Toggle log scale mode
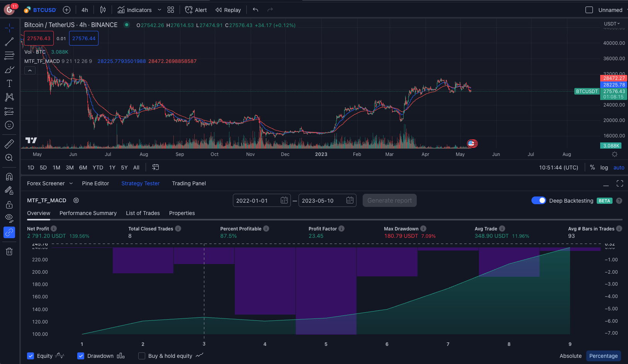This screenshot has width=628, height=364. point(604,168)
